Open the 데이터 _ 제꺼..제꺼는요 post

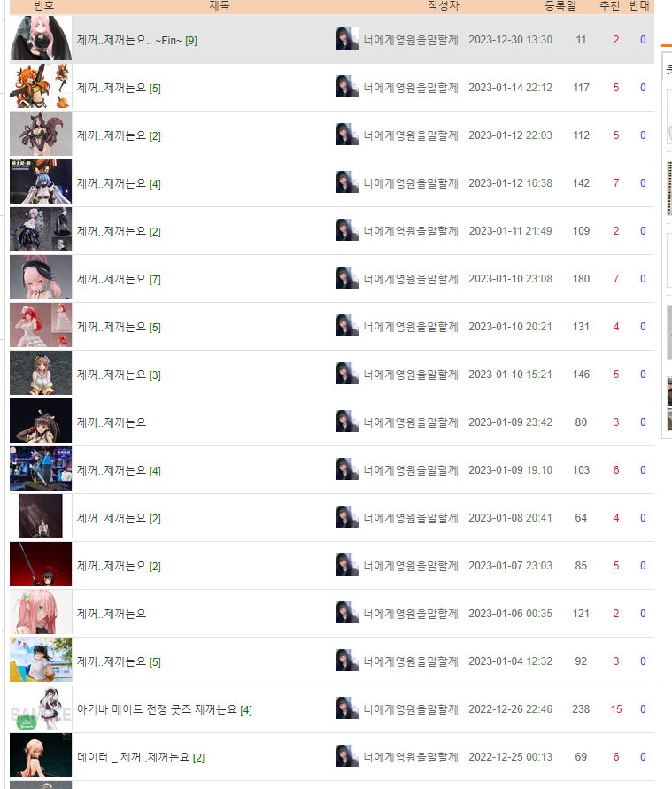coord(134,757)
